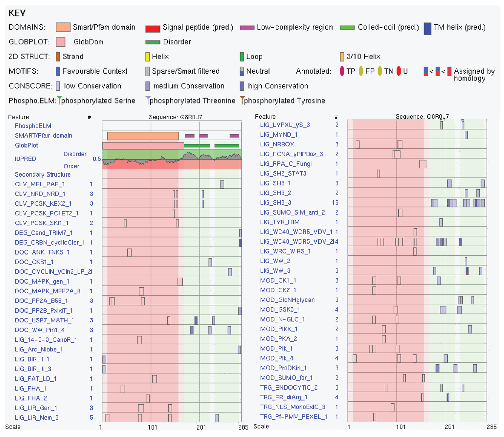Click the blue DEG_CRBN_cyclicCter_1 motif box

240,243
